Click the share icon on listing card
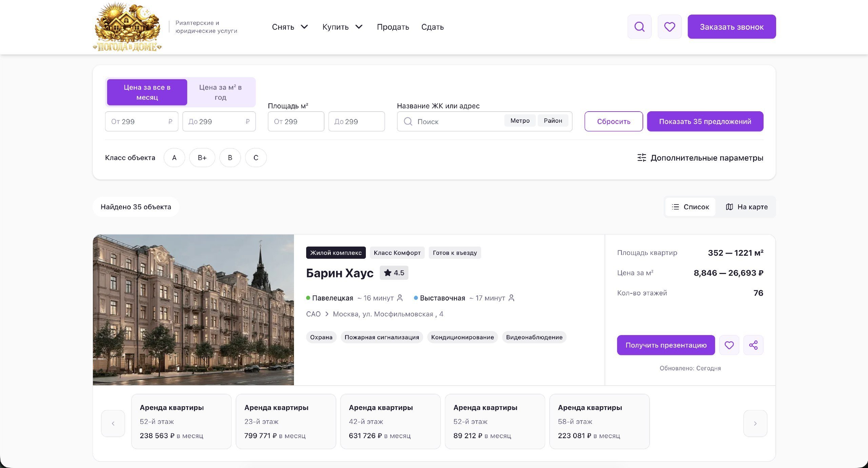This screenshot has width=868, height=468. (753, 345)
